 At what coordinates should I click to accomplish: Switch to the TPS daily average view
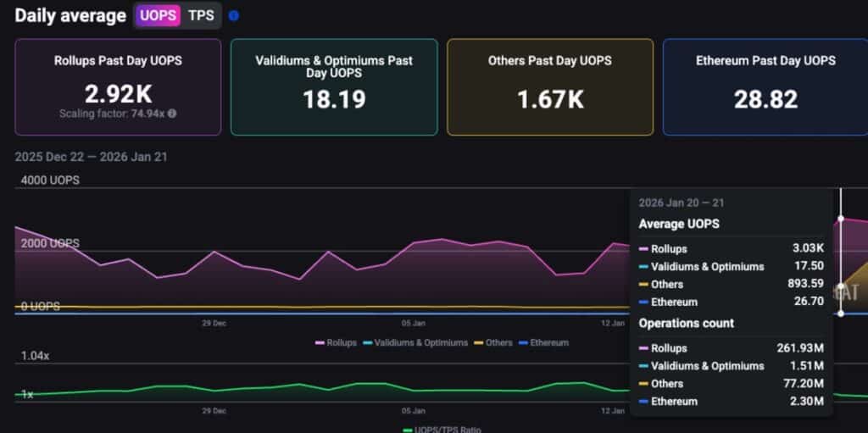tap(201, 15)
